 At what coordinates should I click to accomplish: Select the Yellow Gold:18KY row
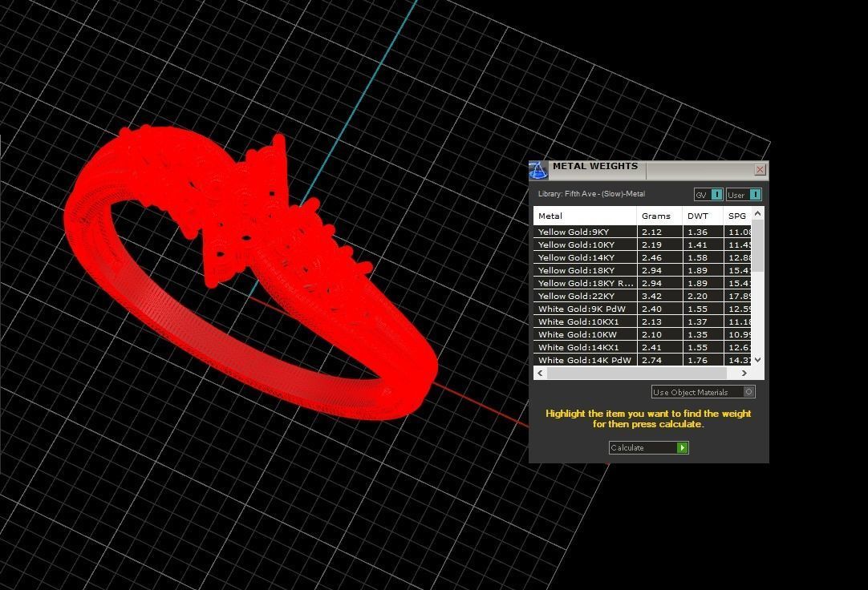pos(643,270)
